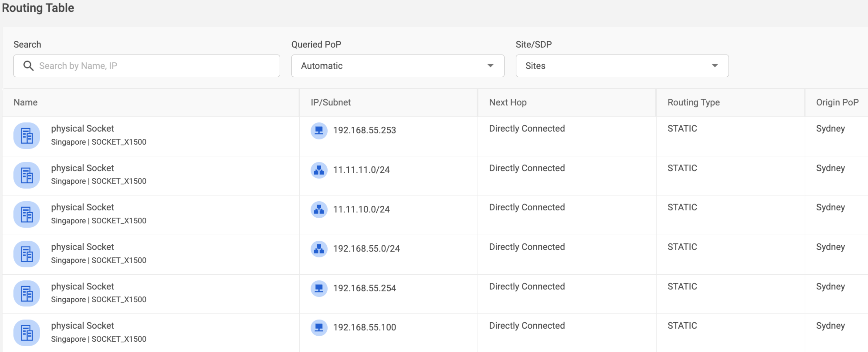Click host icon beside 192.168.55.253
The image size is (868, 352).
coord(319,131)
